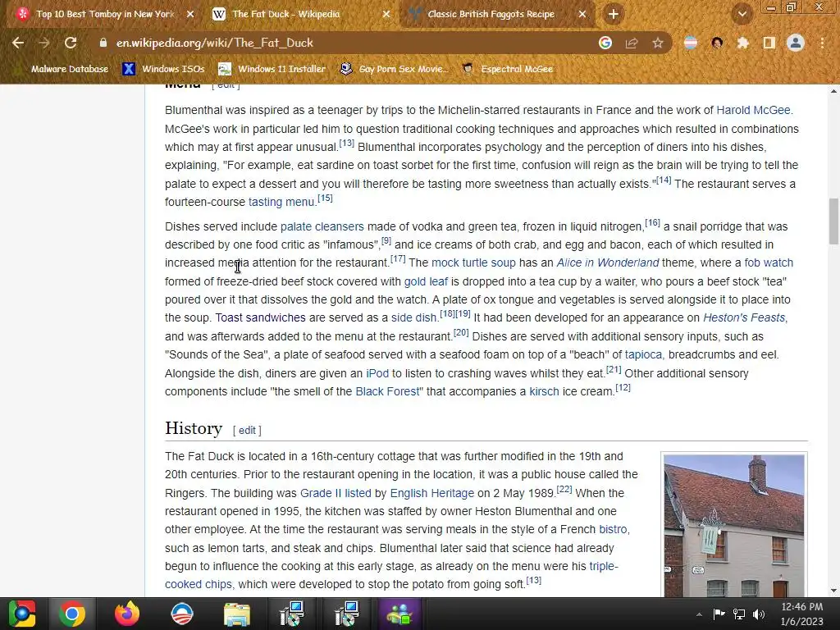Open the Windows ISOs bookmark
This screenshot has width=840, height=630.
(164, 69)
